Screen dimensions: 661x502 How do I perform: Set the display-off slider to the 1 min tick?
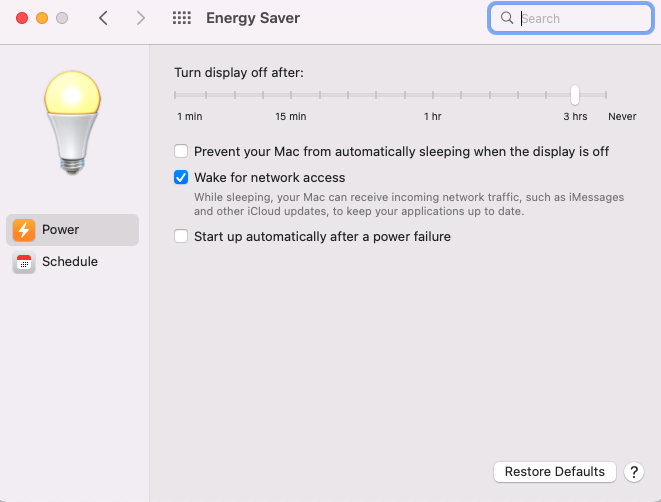(x=175, y=95)
